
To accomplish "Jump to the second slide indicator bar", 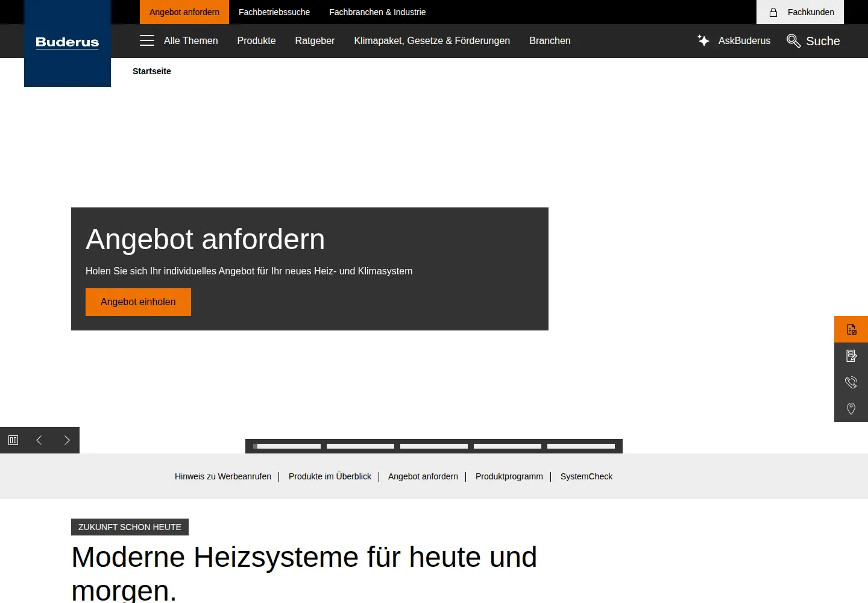I will [x=360, y=446].
